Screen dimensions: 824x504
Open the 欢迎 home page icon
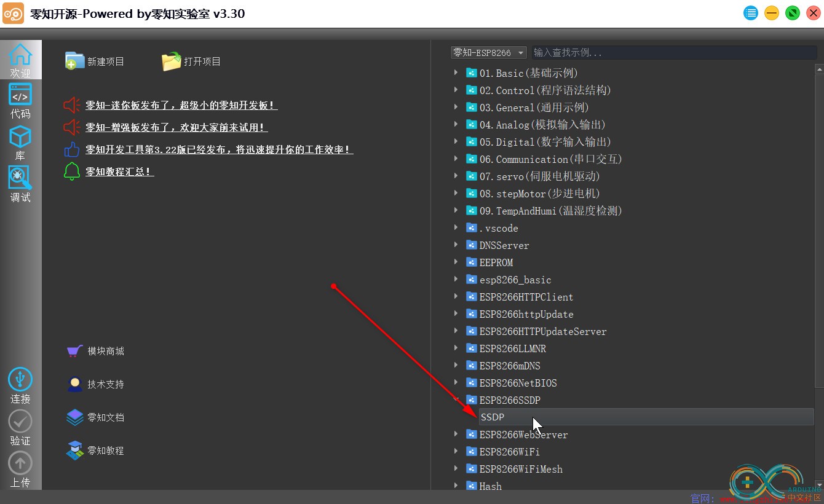point(20,55)
